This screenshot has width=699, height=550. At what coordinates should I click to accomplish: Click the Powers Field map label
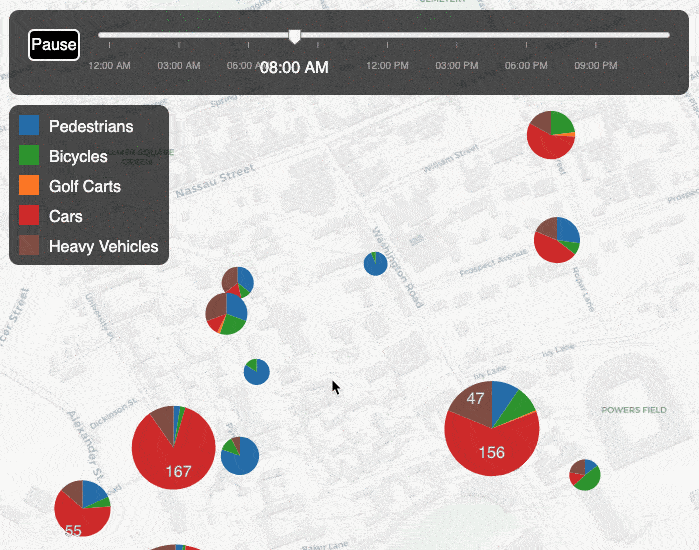pyautogui.click(x=634, y=410)
